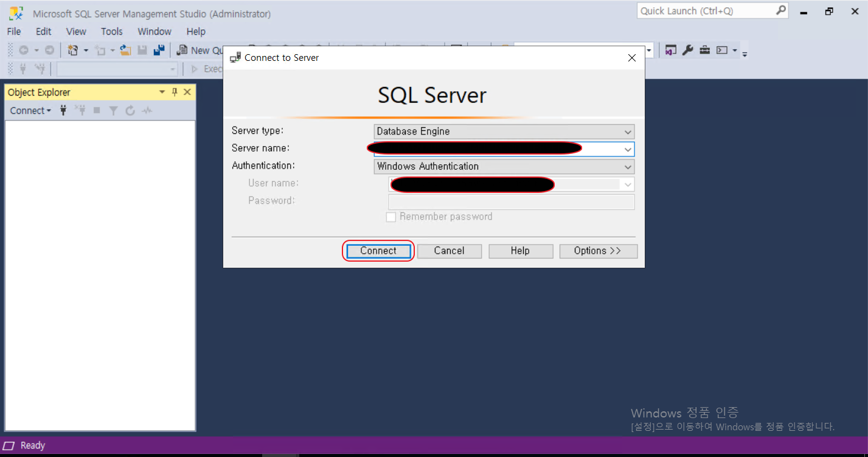Click the Password input field
The height and width of the screenshot is (457, 868).
pyautogui.click(x=511, y=201)
